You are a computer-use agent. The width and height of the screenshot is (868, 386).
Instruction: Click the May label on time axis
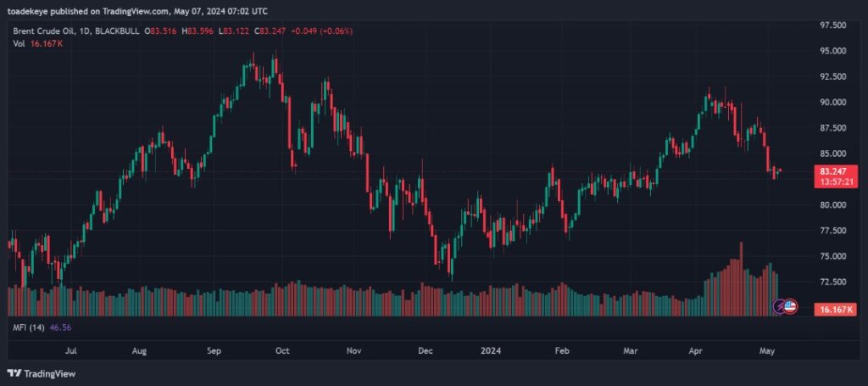coord(765,350)
